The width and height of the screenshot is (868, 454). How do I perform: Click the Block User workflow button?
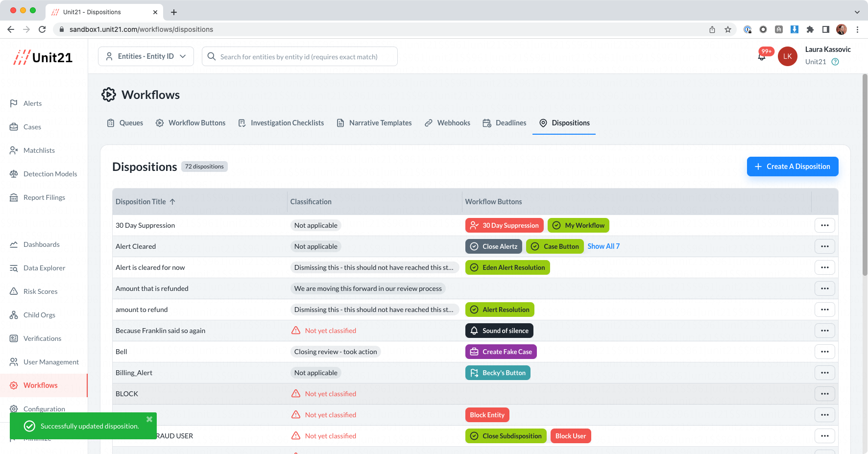point(571,436)
